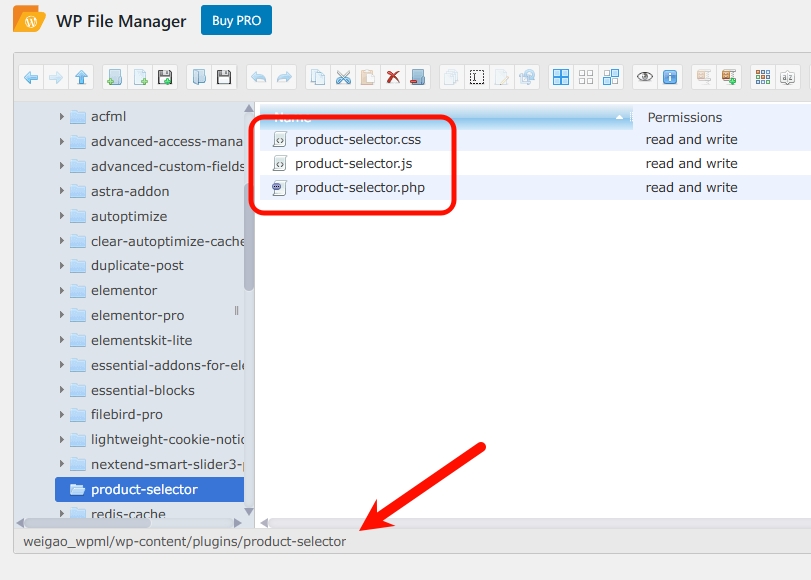Go up to the parent folder

(x=81, y=78)
